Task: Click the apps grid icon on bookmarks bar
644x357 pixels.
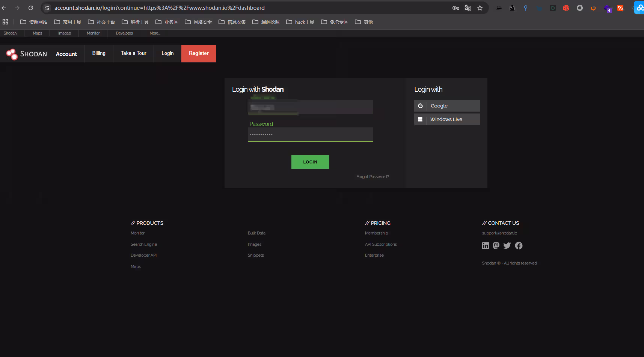Action: 5,21
